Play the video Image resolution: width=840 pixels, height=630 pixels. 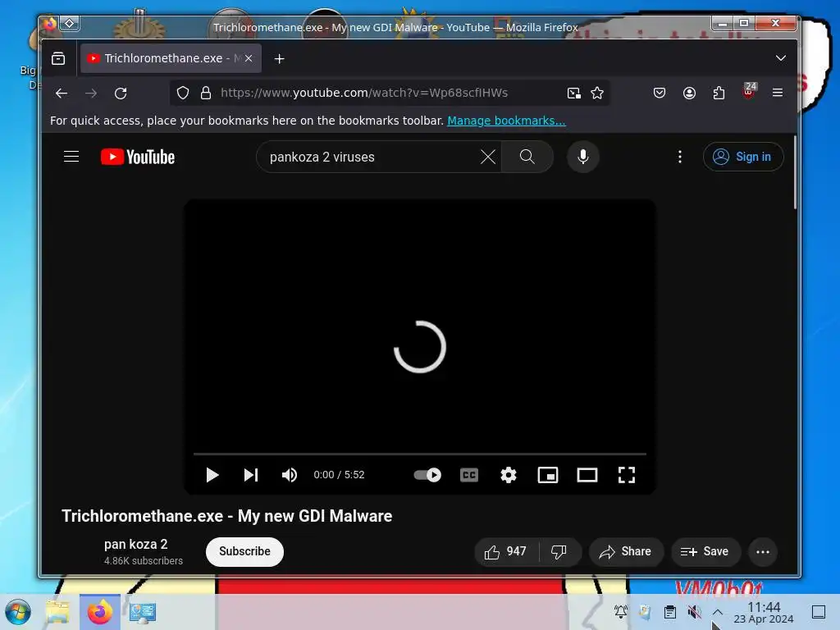[x=212, y=475]
